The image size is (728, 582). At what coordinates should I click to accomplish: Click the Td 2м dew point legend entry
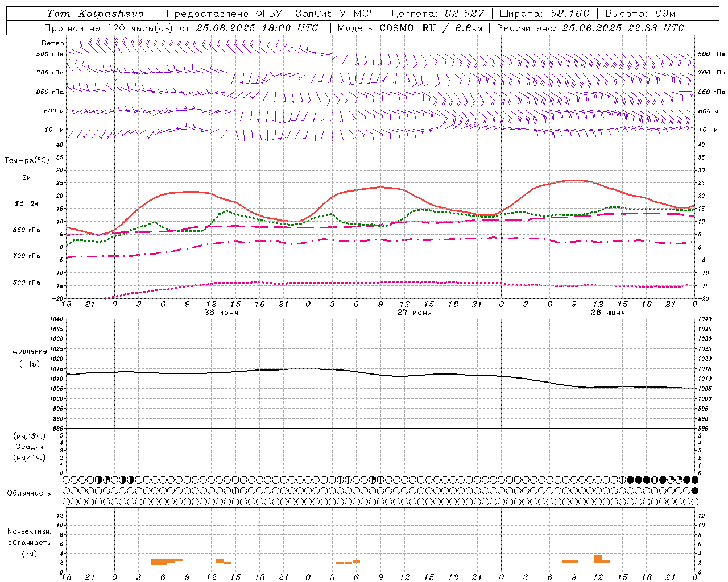click(26, 203)
